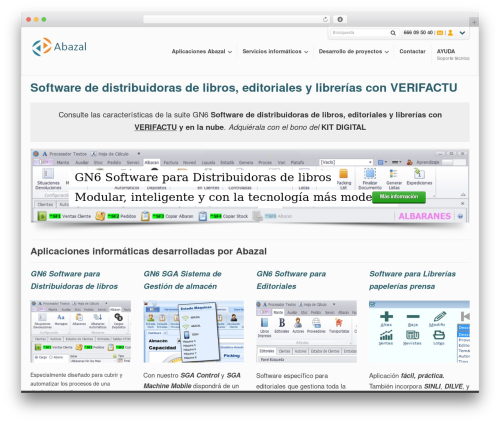Click the heading Aplicaciones informáticas desarrolladas por Abazal
The height and width of the screenshot is (423, 500).
[149, 251]
